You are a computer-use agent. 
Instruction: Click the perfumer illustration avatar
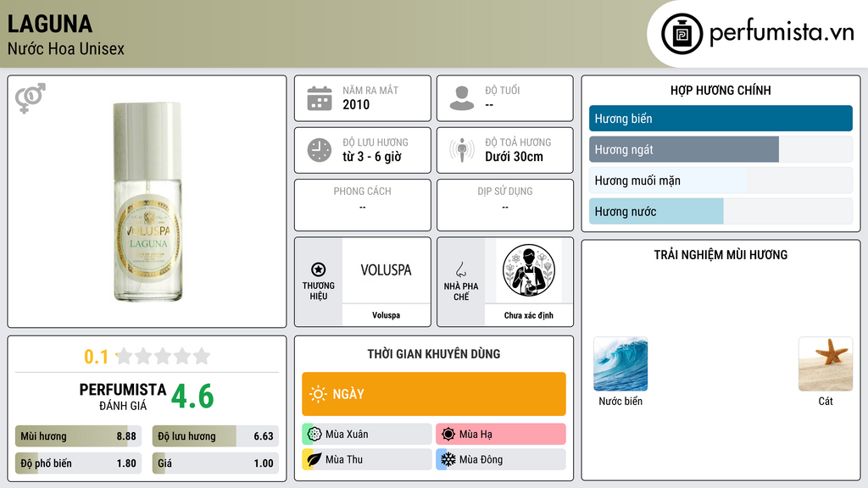point(529,270)
